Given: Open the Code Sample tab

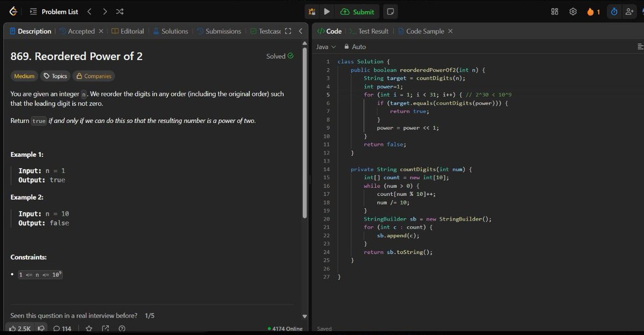Looking at the screenshot, I should tap(421, 31).
